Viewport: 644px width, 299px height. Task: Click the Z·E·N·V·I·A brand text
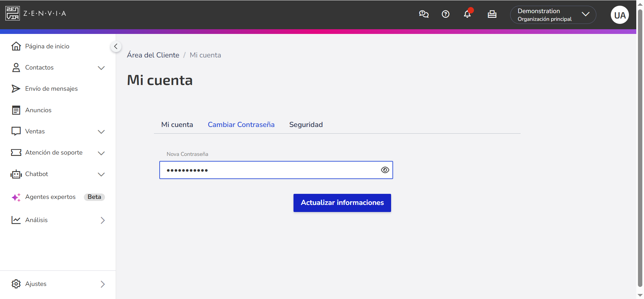[45, 13]
